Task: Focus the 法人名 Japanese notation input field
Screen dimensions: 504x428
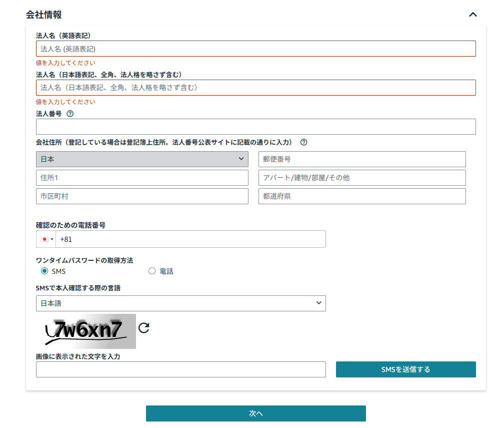Action: click(255, 88)
